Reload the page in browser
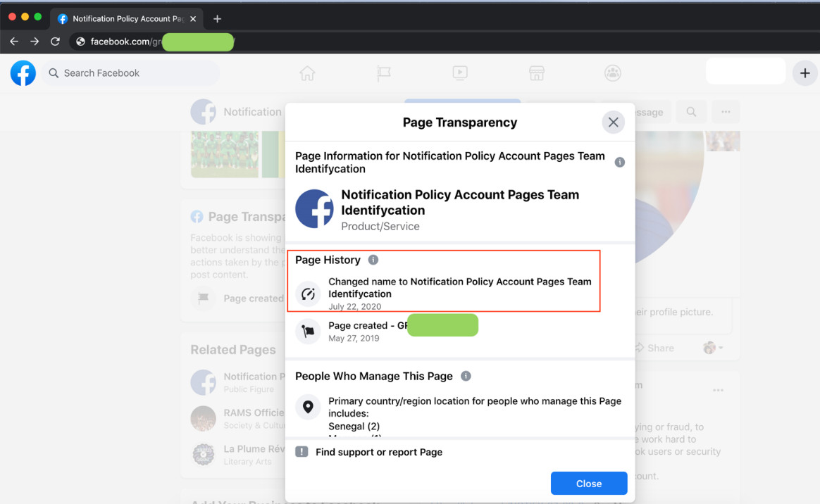Image resolution: width=820 pixels, height=504 pixels. tap(55, 42)
